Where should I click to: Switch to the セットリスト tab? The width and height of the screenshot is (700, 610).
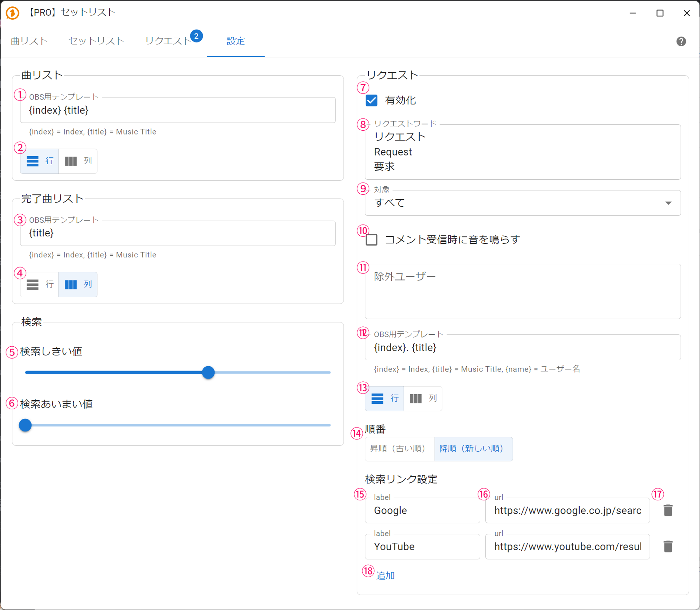96,41
